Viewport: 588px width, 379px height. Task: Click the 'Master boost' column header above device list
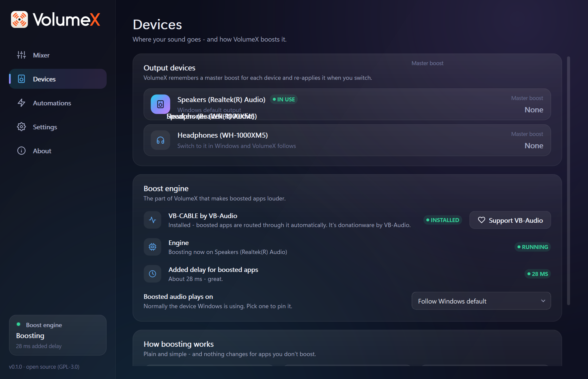427,63
